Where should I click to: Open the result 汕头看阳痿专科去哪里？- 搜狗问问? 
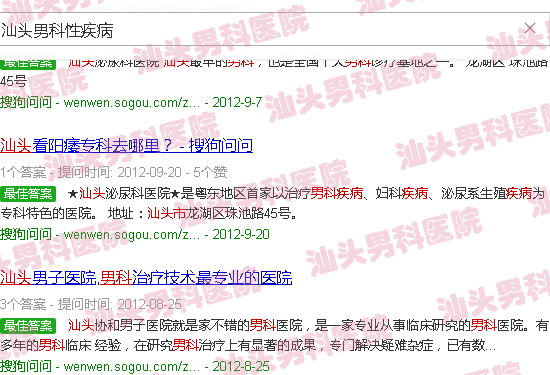coord(126,146)
